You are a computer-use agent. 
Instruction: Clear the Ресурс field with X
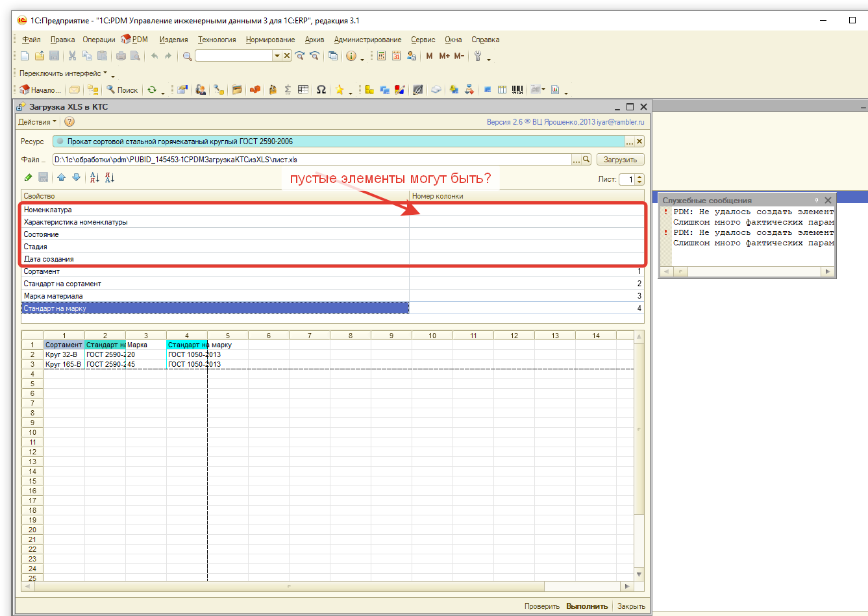pyautogui.click(x=639, y=142)
